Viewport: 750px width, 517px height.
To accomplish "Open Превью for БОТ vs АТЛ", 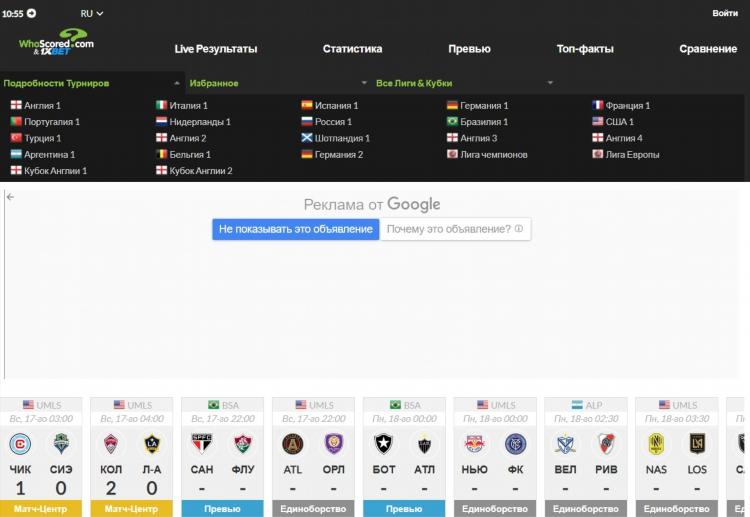I will click(404, 508).
